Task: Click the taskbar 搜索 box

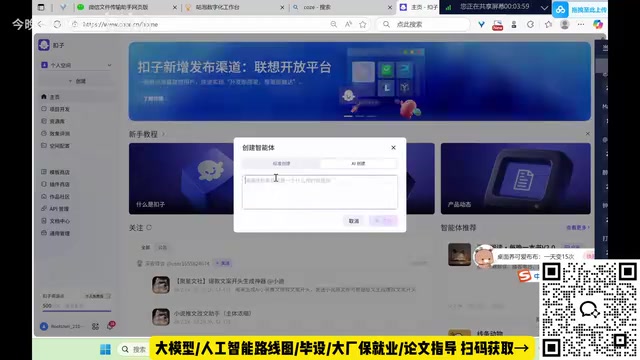Action: pos(134,349)
